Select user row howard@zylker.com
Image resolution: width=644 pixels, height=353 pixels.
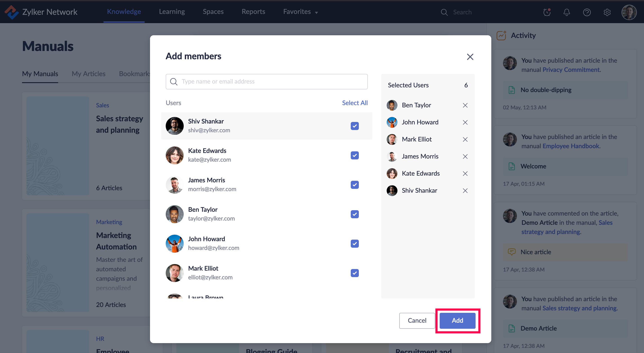(267, 243)
